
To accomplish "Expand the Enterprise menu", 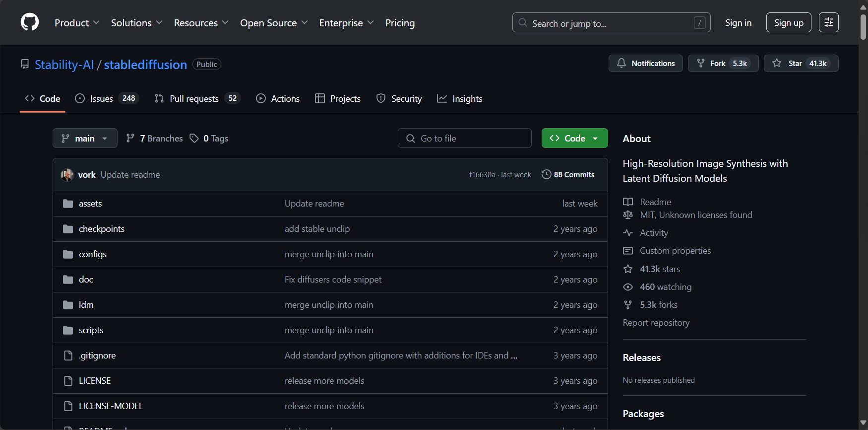I will (346, 23).
